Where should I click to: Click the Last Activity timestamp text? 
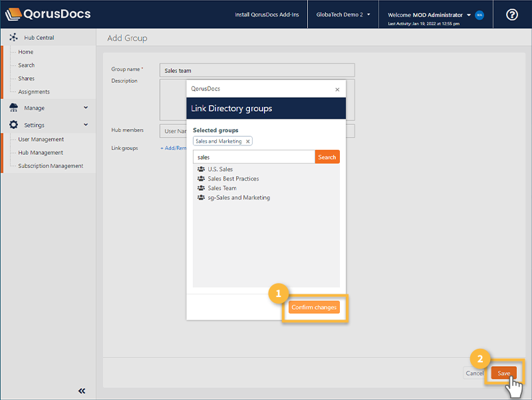(424, 24)
